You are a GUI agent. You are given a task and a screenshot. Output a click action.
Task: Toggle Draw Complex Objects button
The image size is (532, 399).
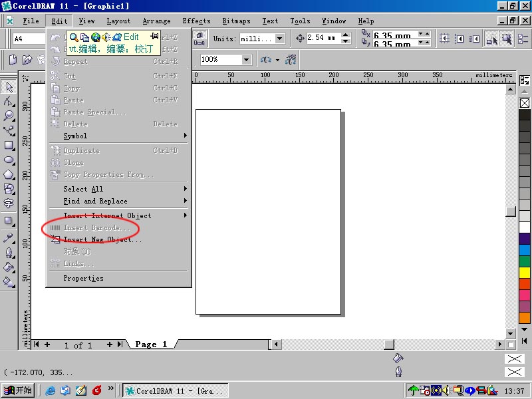pos(492,39)
